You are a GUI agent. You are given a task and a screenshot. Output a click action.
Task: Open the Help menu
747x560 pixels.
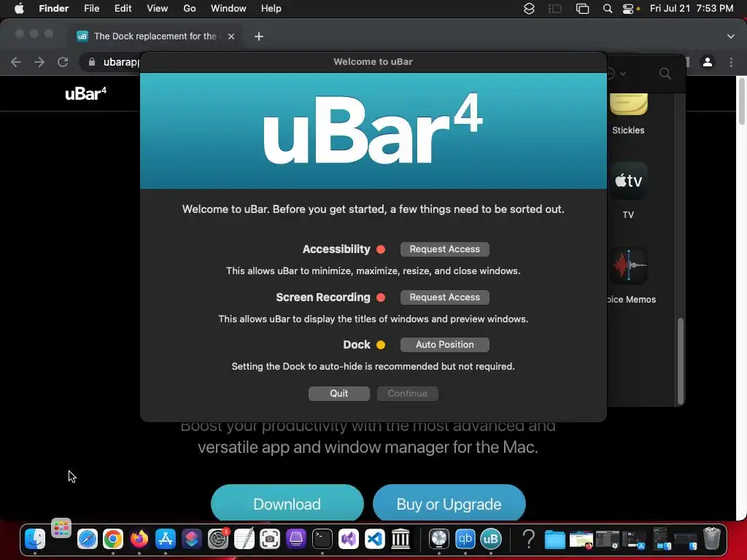(x=271, y=9)
